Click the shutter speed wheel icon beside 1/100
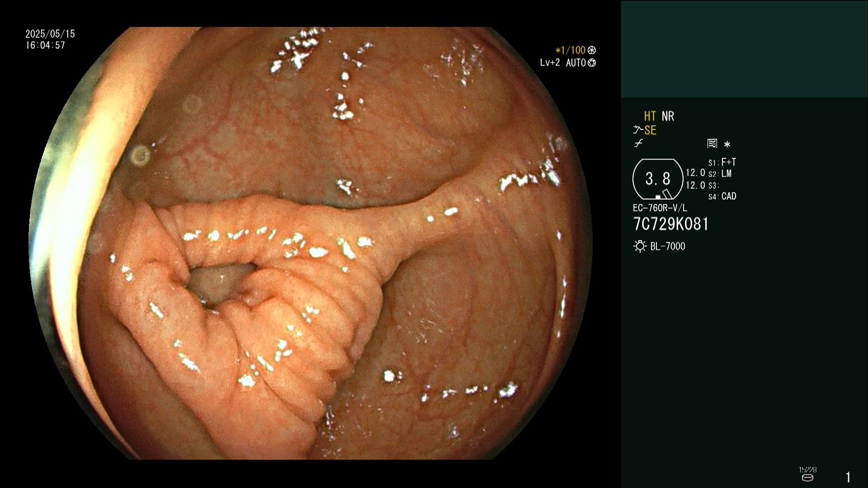 [x=592, y=50]
